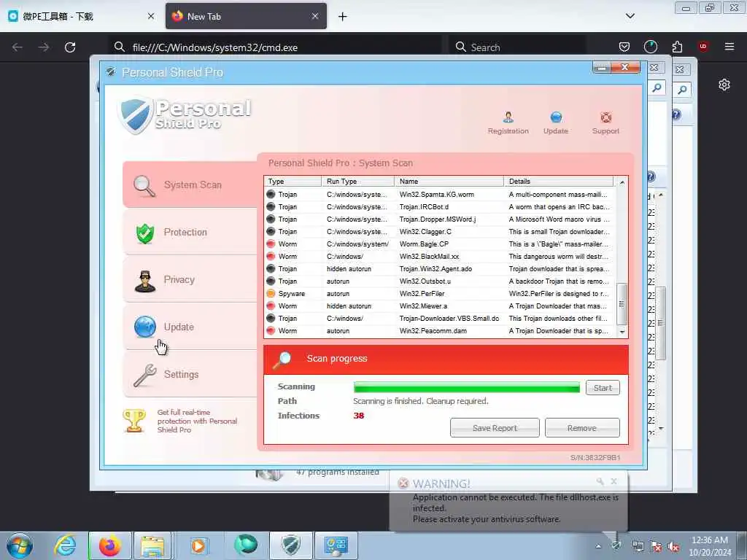The image size is (747, 560).
Task: Click the Firefox Search box
Action: coord(518,47)
